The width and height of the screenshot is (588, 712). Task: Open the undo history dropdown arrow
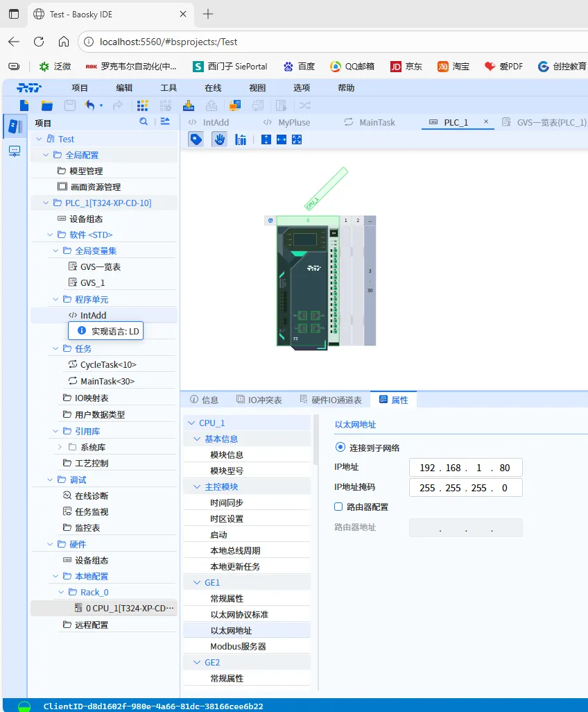[x=101, y=105]
